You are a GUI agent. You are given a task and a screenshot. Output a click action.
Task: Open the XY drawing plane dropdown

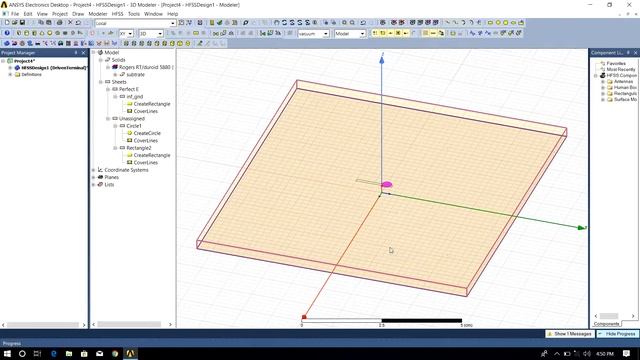pos(126,33)
